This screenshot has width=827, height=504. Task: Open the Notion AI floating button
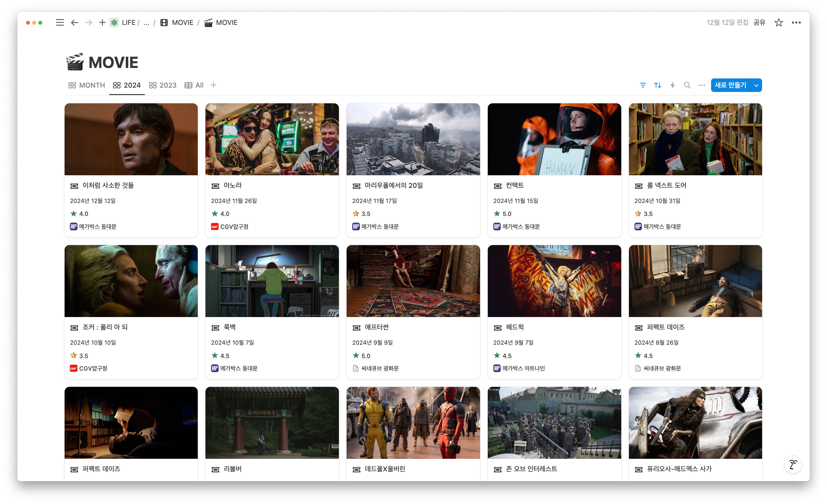(x=793, y=464)
